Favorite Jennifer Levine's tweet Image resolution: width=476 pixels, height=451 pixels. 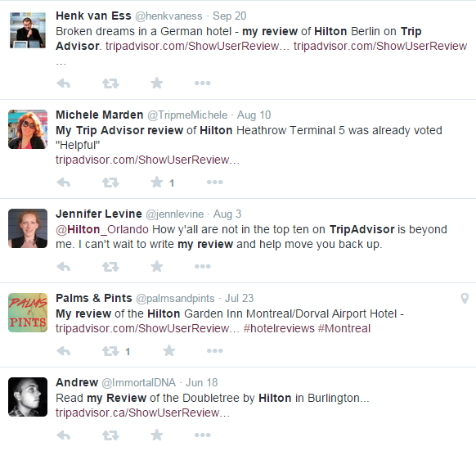[157, 266]
